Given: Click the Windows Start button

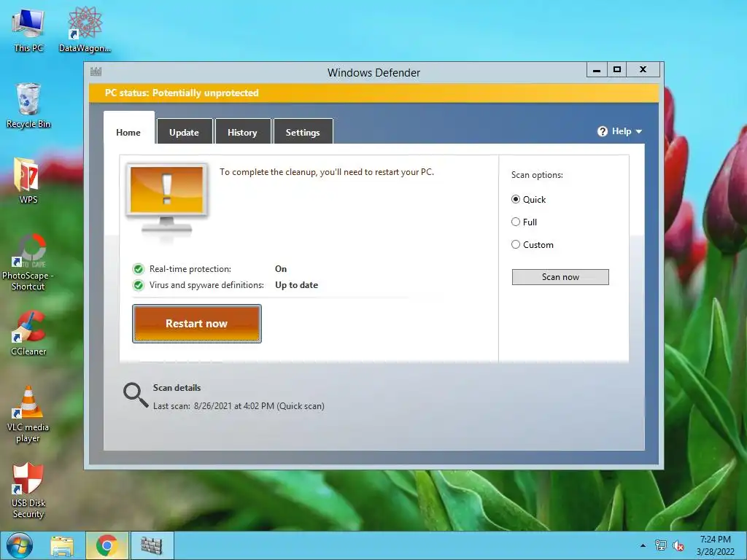Looking at the screenshot, I should tap(20, 545).
